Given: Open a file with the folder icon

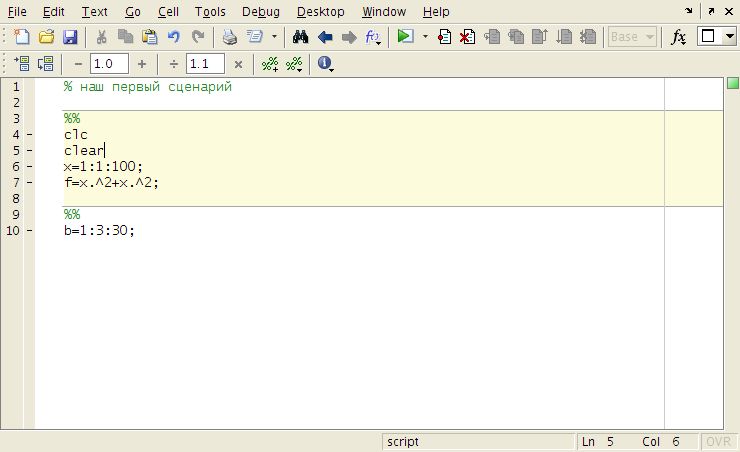Looking at the screenshot, I should pyautogui.click(x=46, y=36).
